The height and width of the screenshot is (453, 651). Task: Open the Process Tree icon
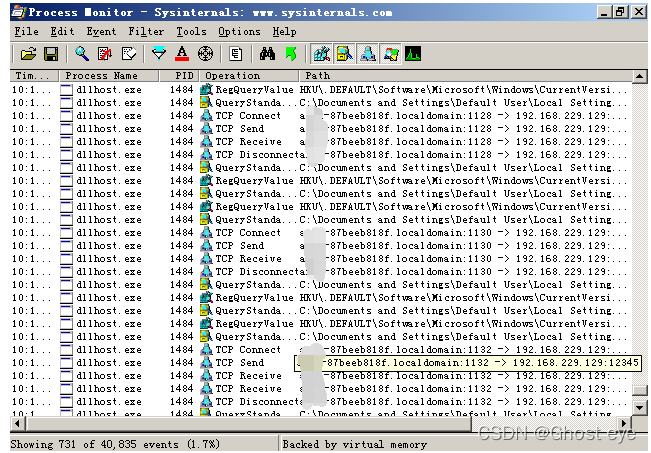[x=236, y=53]
